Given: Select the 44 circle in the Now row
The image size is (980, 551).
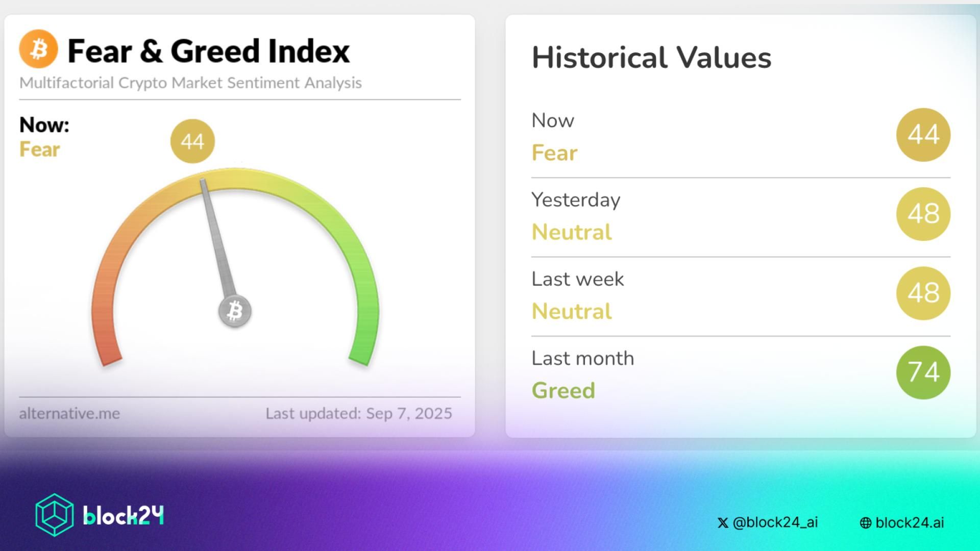Looking at the screenshot, I should (923, 135).
